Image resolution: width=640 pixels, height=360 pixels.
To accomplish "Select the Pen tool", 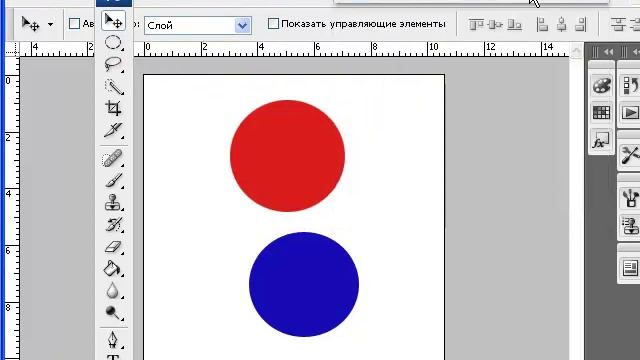I will pos(113,340).
